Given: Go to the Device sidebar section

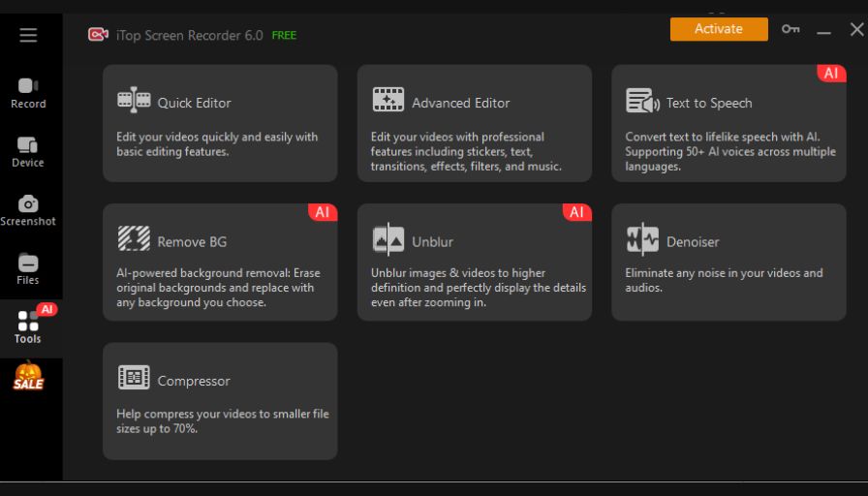Looking at the screenshot, I should tap(28, 152).
